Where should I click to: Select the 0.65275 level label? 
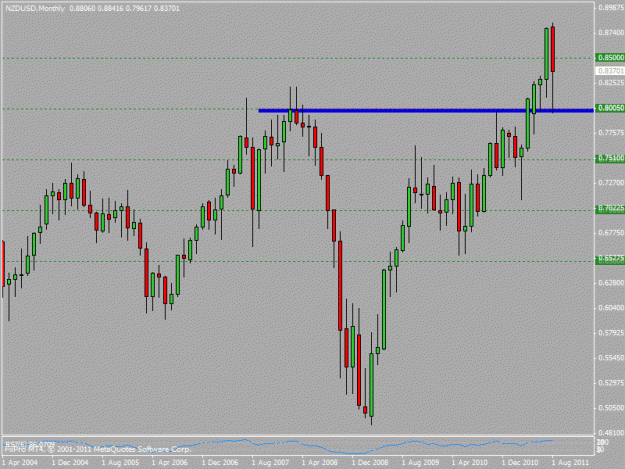[611, 259]
